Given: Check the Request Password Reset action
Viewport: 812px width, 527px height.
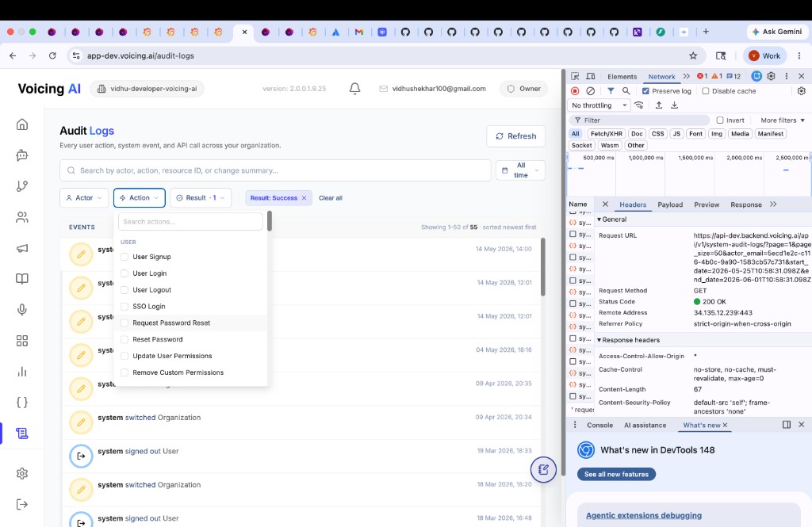Looking at the screenshot, I should [x=124, y=323].
